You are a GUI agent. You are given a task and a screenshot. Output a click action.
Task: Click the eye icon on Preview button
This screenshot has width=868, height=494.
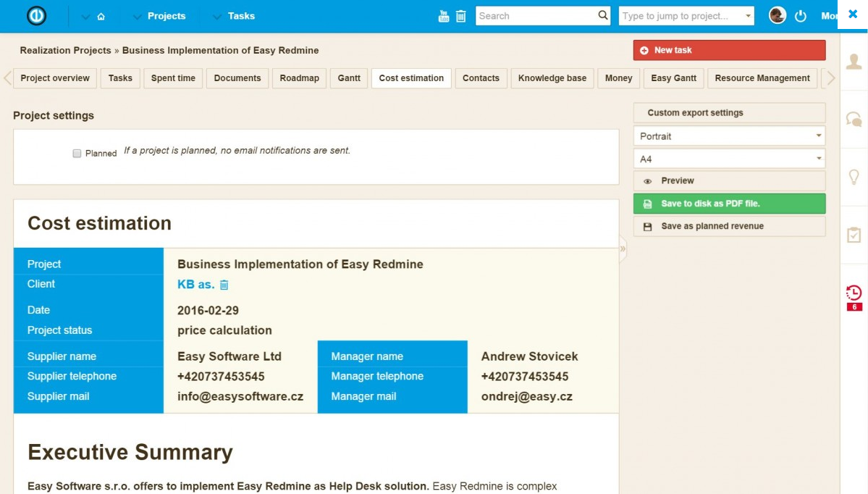647,181
